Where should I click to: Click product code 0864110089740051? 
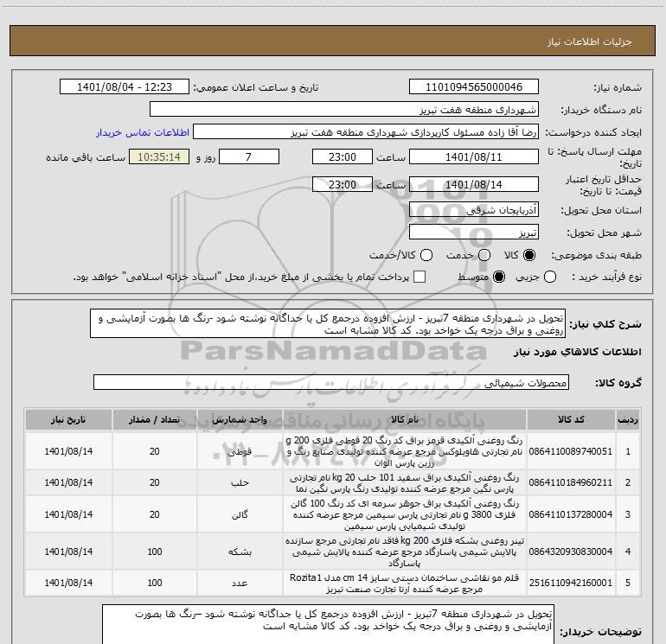coord(571,451)
